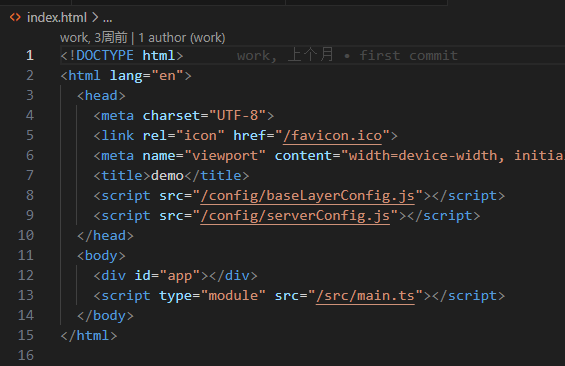Follow the /src/main.ts link
This screenshot has height=366, width=565.
pyautogui.click(x=365, y=296)
